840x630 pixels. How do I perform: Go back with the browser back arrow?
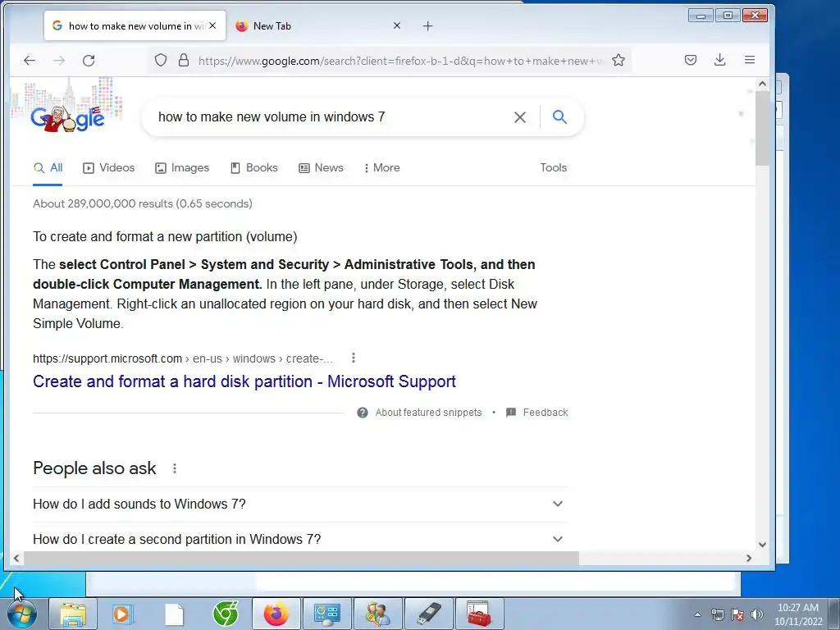pyautogui.click(x=30, y=61)
